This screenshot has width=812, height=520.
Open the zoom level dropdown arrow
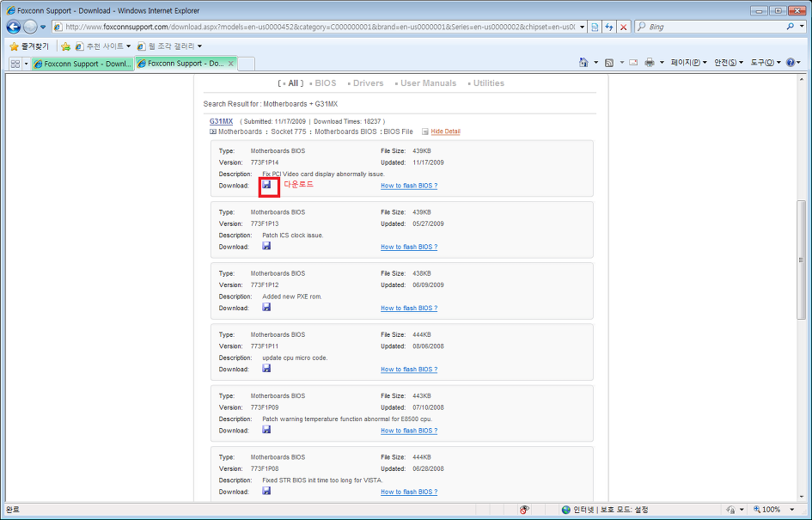pos(791,510)
